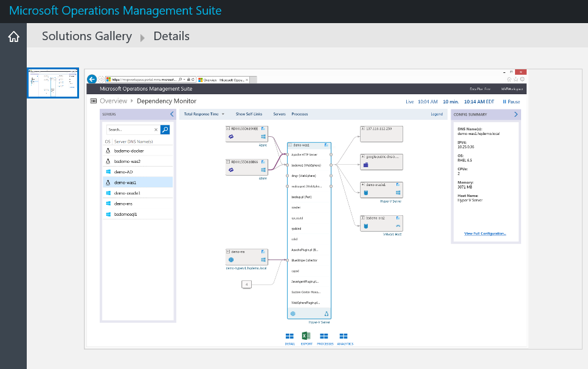Image resolution: width=588 pixels, height=369 pixels.
Task: Expand the demo-oracle1 node in map
Action: (x=362, y=185)
